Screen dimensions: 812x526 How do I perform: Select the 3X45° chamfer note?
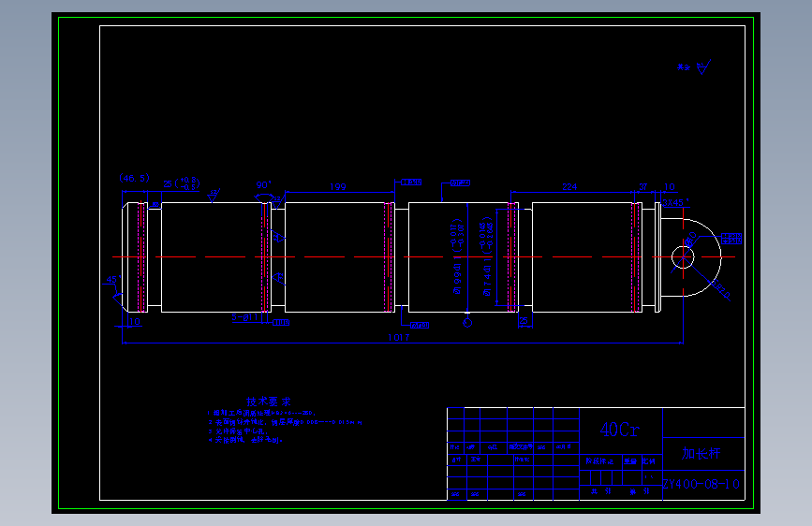coord(676,202)
